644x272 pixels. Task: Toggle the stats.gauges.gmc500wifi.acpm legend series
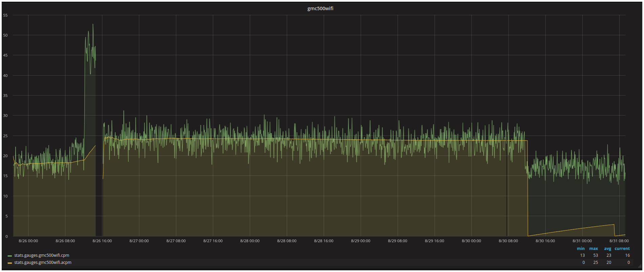[x=43, y=263]
